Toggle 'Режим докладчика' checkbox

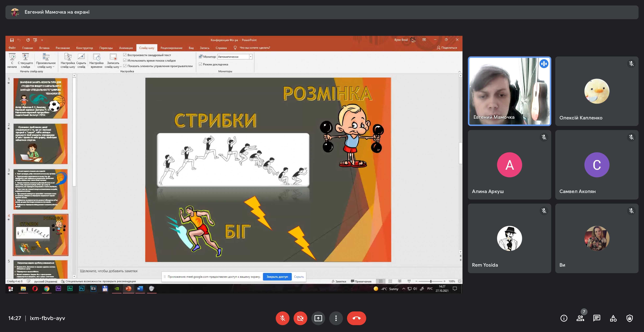coord(200,64)
